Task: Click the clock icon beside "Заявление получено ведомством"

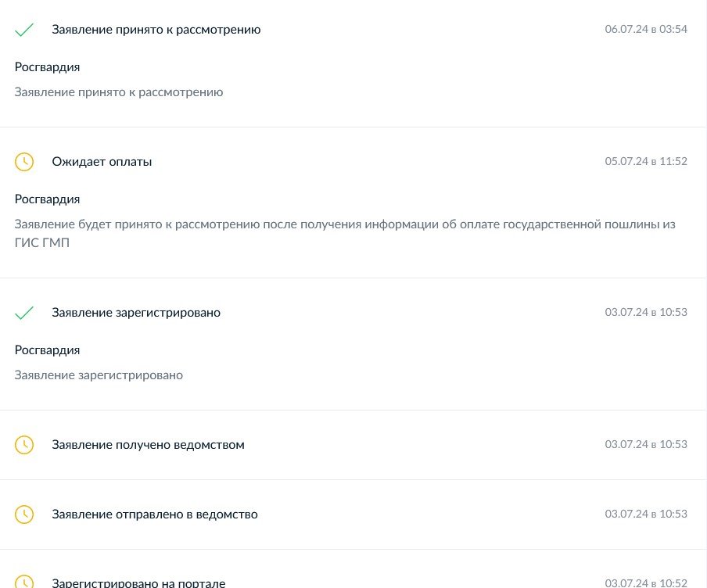Action: coord(24,445)
